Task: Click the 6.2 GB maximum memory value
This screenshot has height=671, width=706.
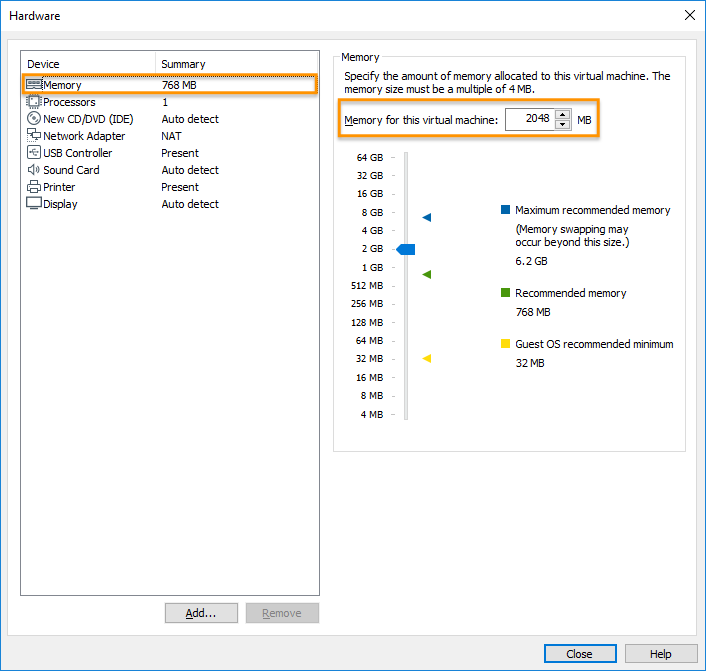Action: (531, 261)
